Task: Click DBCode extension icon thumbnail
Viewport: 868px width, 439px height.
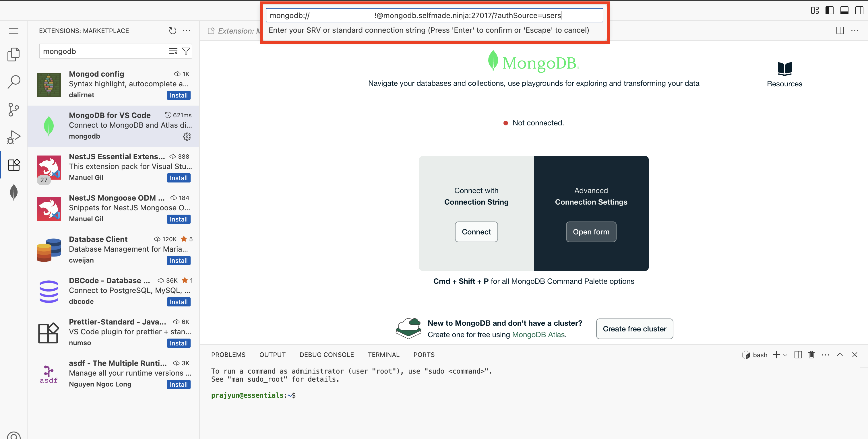Action: [49, 292]
